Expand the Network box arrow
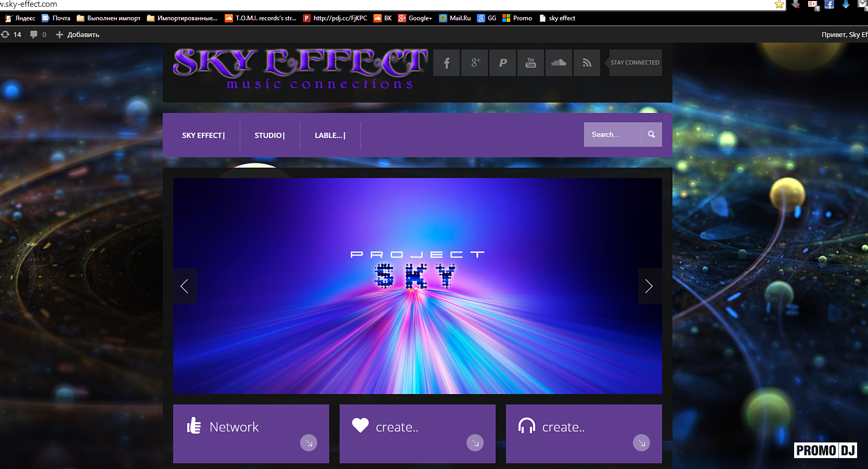Viewport: 868px width, 469px height. pos(308,443)
